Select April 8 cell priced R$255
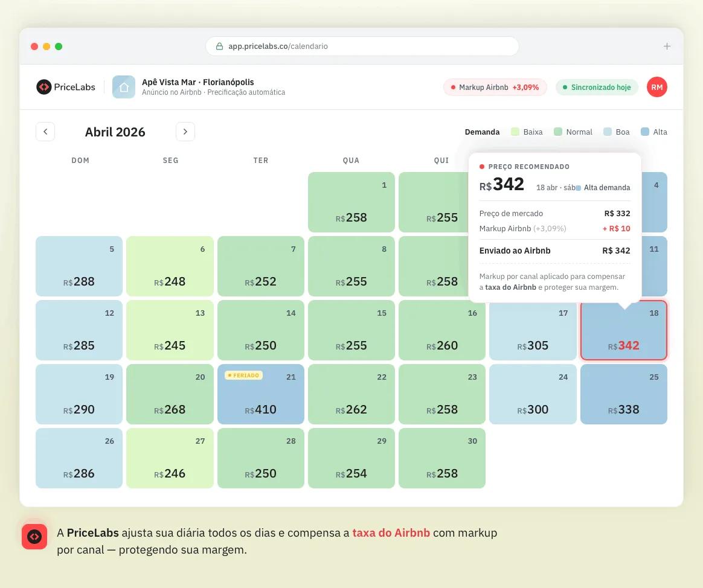Viewport: 703px width, 588px height. pos(351,266)
